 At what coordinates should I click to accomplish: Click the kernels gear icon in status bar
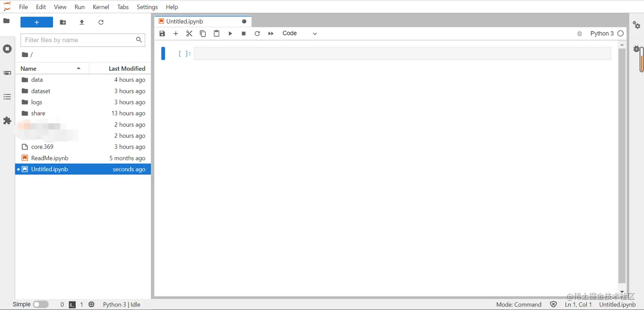[91, 304]
